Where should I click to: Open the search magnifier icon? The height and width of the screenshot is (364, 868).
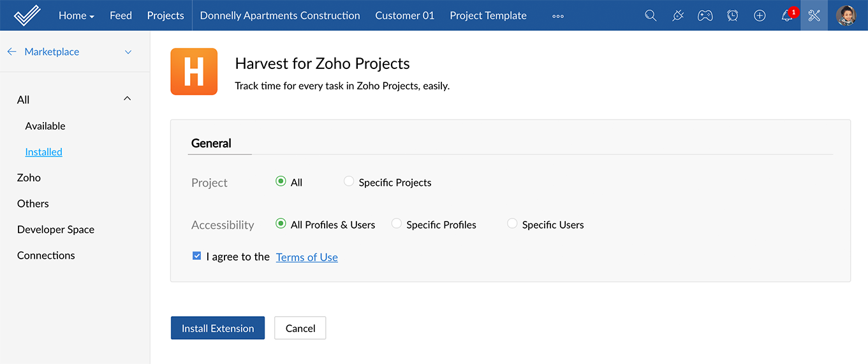(x=651, y=15)
